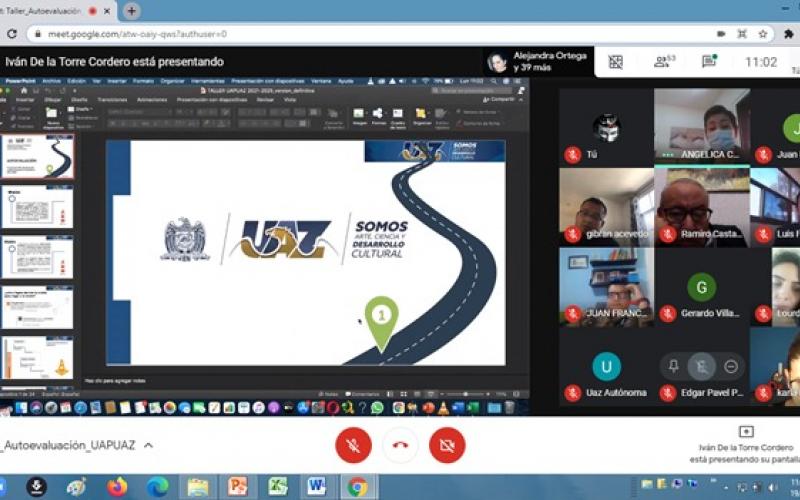The height and width of the screenshot is (500, 800).
Task: Click Alejandra Ortega y 39 más
Action: (539, 62)
